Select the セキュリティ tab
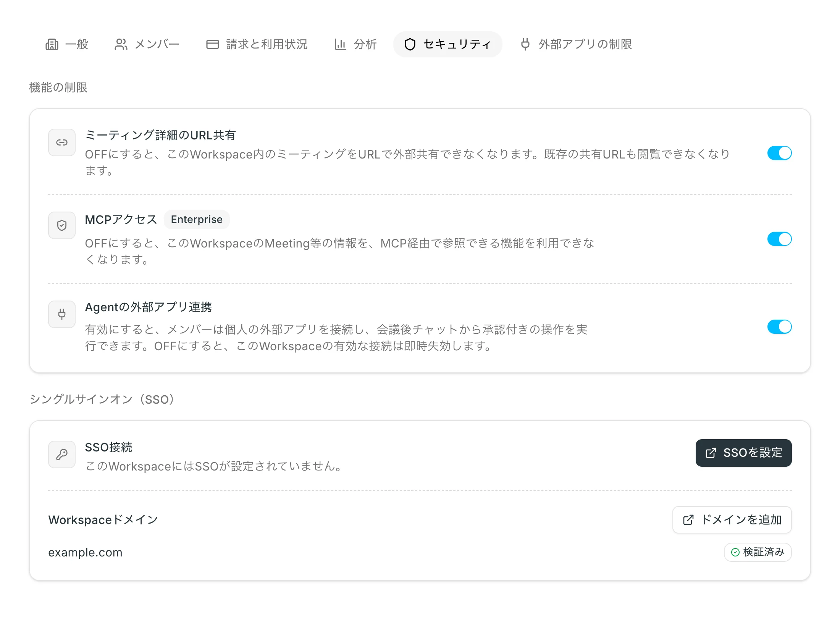This screenshot has height=621, width=840. 447,44
